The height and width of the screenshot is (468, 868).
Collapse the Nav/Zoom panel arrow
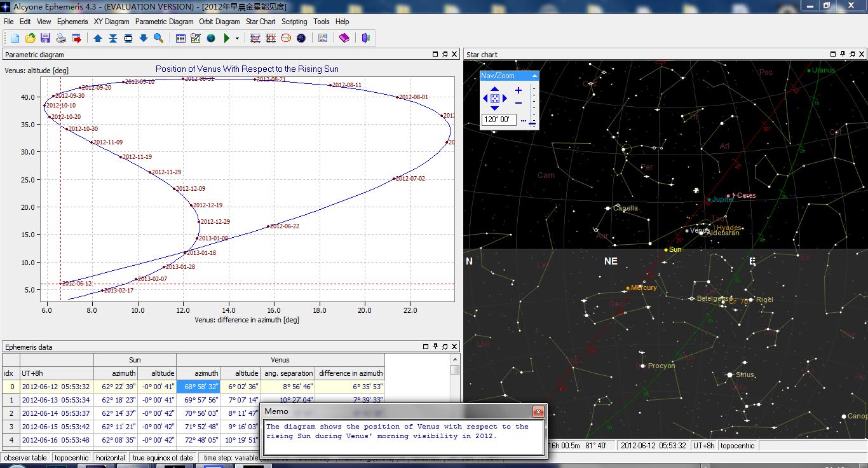[534, 76]
